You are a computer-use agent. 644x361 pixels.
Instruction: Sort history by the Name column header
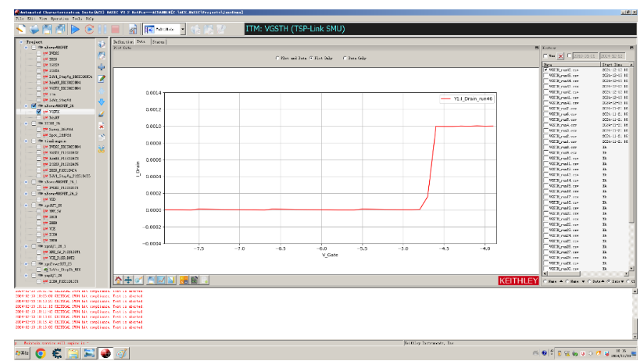(572, 65)
